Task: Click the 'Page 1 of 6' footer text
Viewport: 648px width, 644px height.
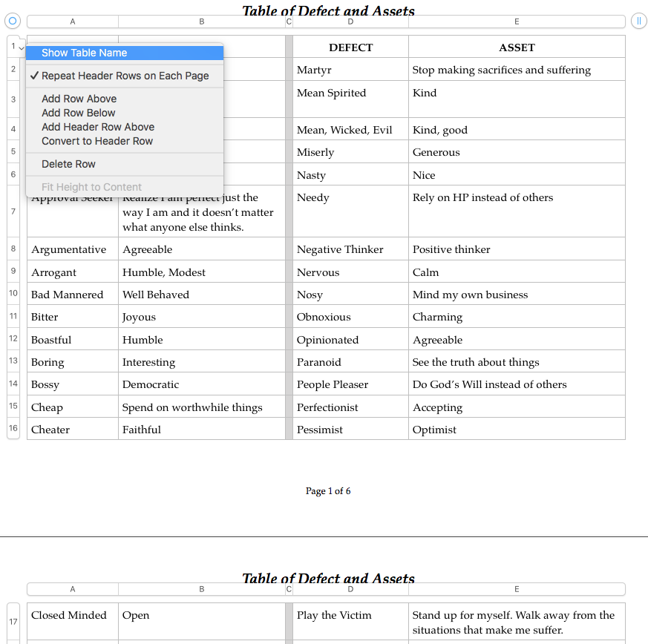Action: (328, 490)
